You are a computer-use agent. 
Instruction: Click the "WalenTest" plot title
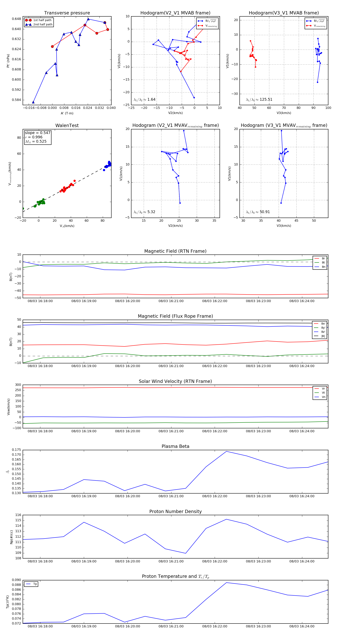67,125
